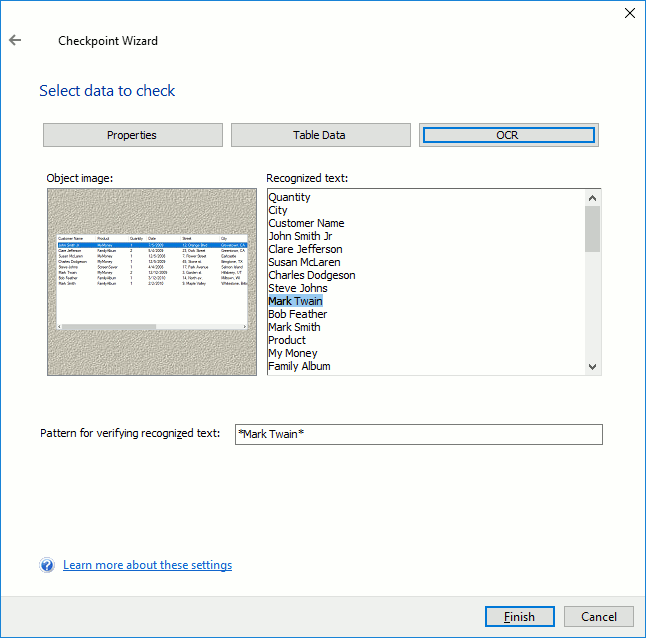Screen dimensions: 646x638
Task: Select 'City' in recognized text list
Action: click(278, 210)
